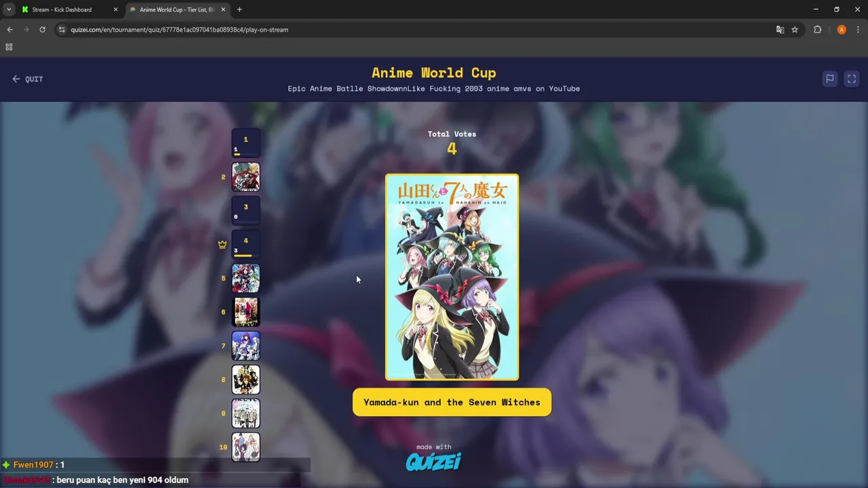Click the flag report icon

(x=829, y=79)
